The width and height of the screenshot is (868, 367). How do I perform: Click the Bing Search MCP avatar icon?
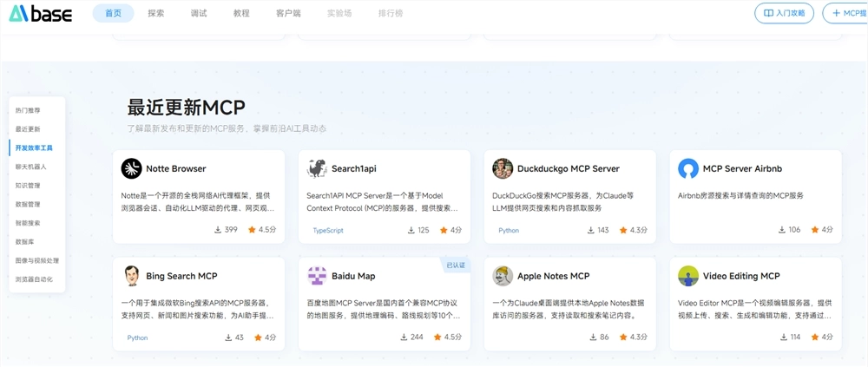(131, 276)
